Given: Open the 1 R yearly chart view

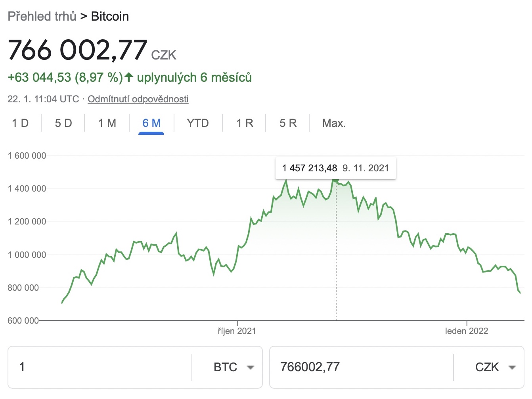Looking at the screenshot, I should [x=245, y=123].
